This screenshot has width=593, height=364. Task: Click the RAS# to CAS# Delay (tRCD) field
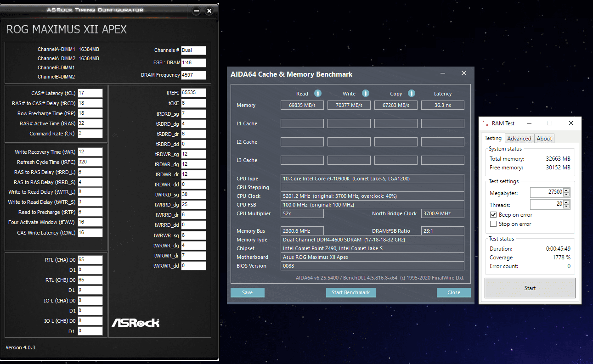click(90, 103)
